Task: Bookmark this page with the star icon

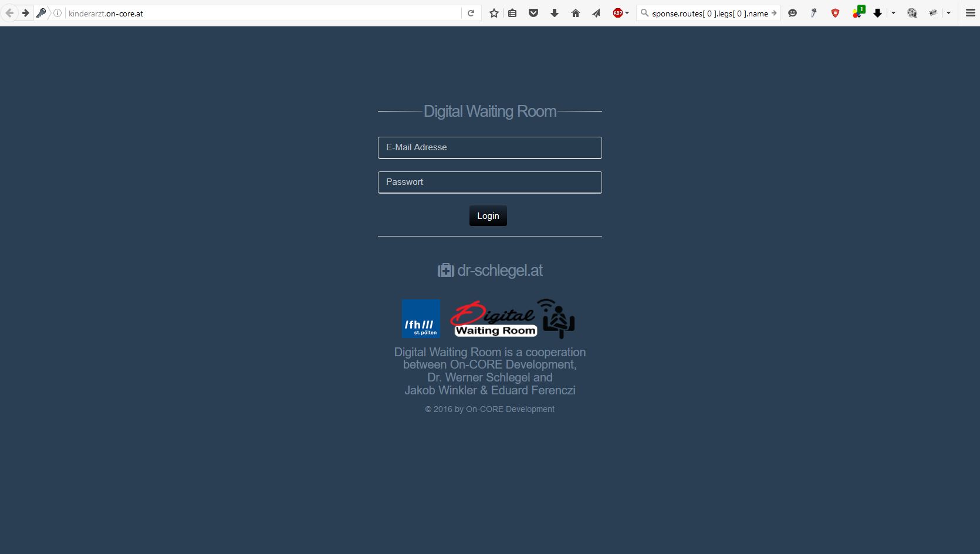Action: [x=494, y=13]
